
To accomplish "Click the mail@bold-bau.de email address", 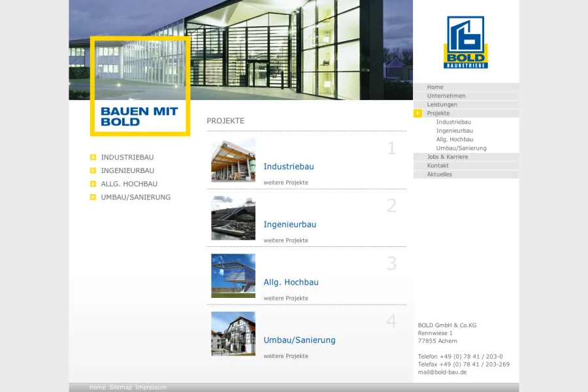I will click(442, 372).
